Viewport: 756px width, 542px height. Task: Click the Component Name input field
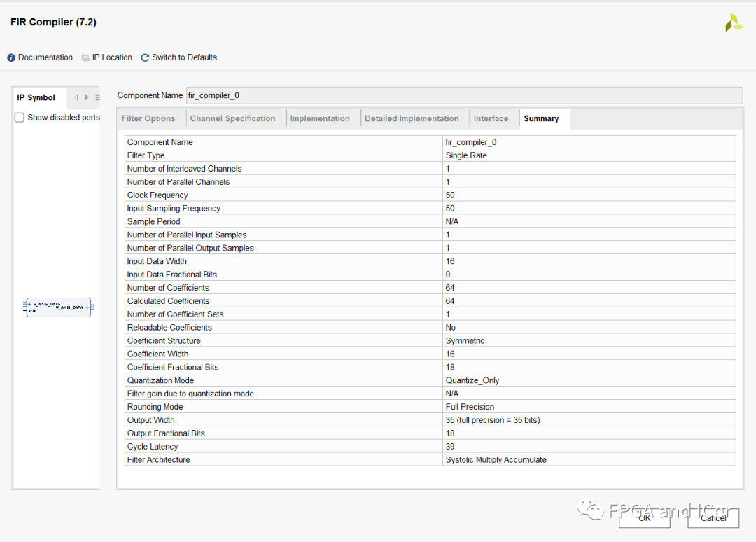point(464,95)
